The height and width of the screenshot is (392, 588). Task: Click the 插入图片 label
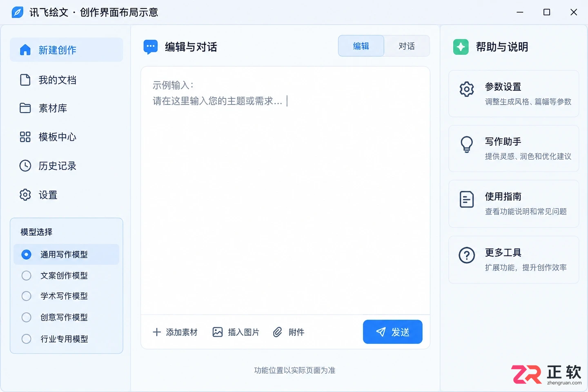point(243,332)
